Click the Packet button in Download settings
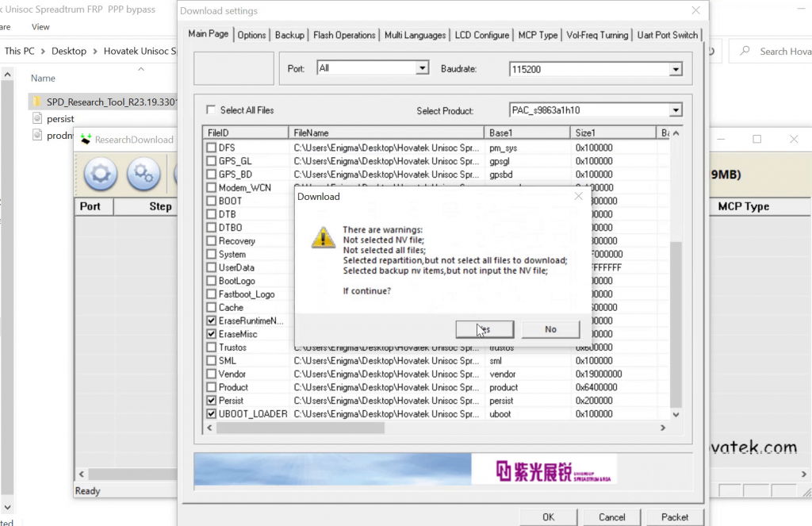 674,516
